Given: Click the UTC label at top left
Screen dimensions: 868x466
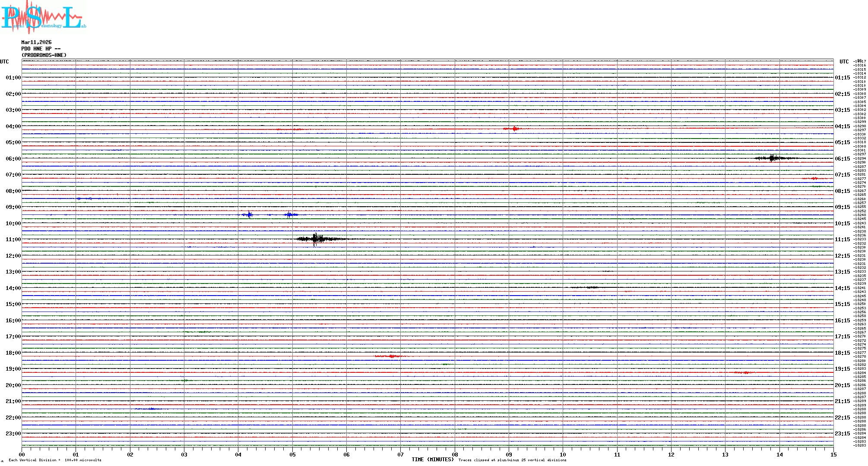Looking at the screenshot, I should click(x=4, y=62).
